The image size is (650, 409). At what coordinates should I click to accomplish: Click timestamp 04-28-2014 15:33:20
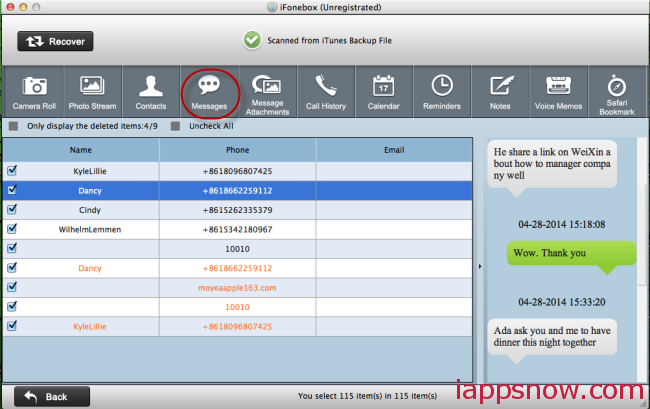pos(562,302)
